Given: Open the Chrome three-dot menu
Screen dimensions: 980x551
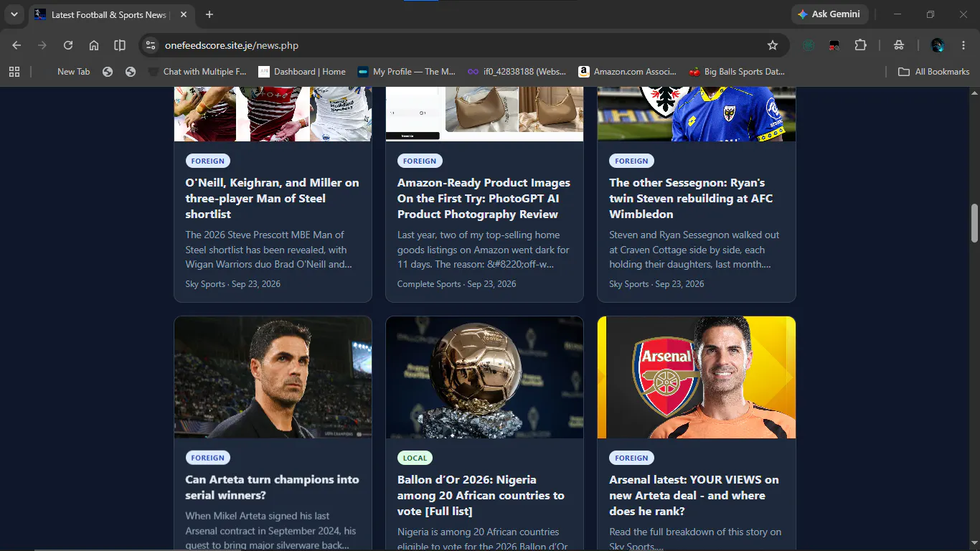Looking at the screenshot, I should pyautogui.click(x=963, y=45).
